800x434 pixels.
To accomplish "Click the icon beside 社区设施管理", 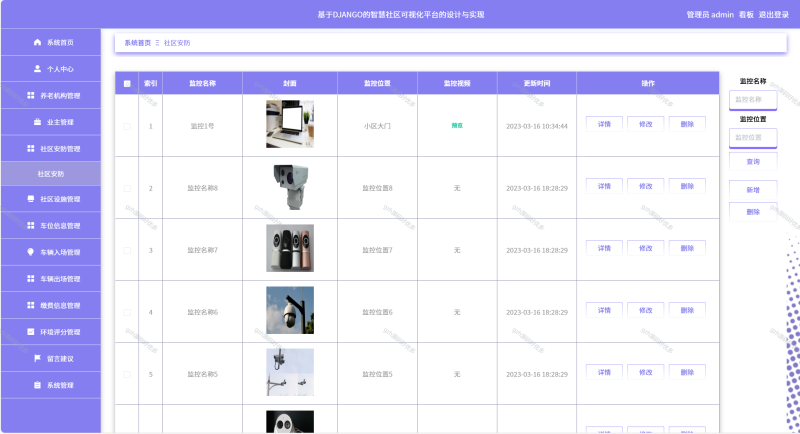I will [31, 199].
